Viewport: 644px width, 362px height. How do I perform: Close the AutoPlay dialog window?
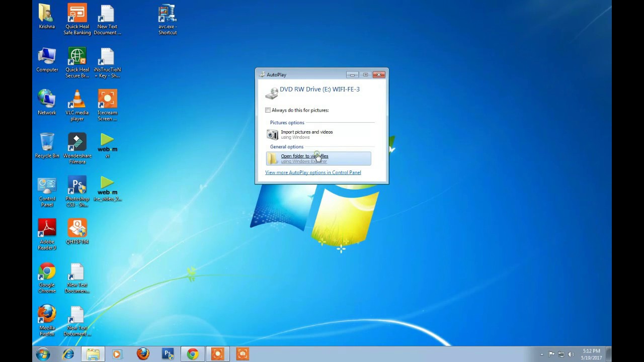point(378,74)
